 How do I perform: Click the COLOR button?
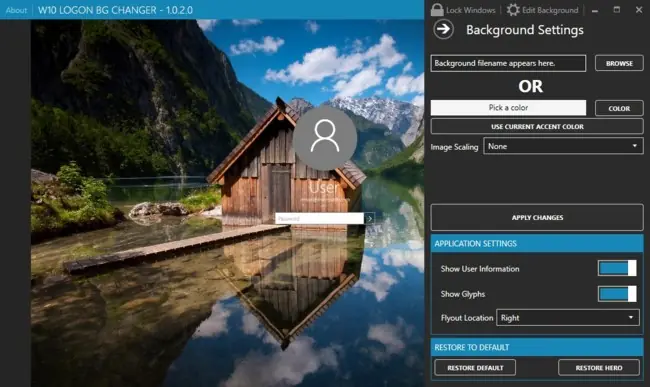click(x=619, y=108)
